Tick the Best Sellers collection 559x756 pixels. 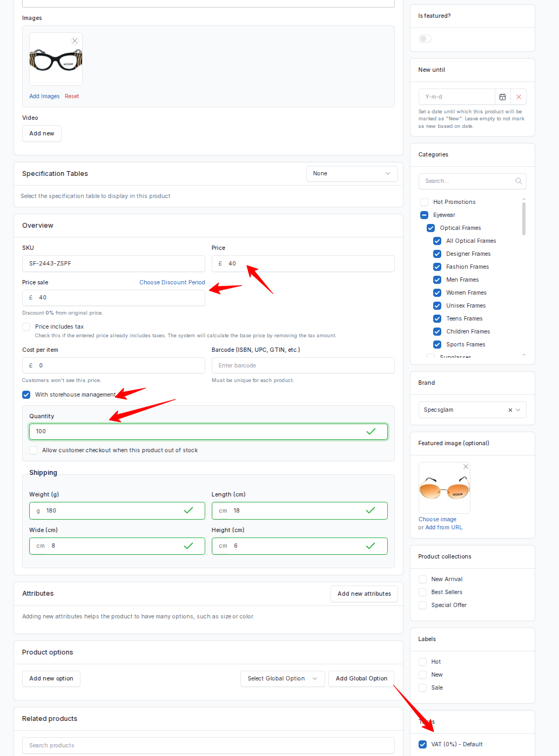click(423, 592)
